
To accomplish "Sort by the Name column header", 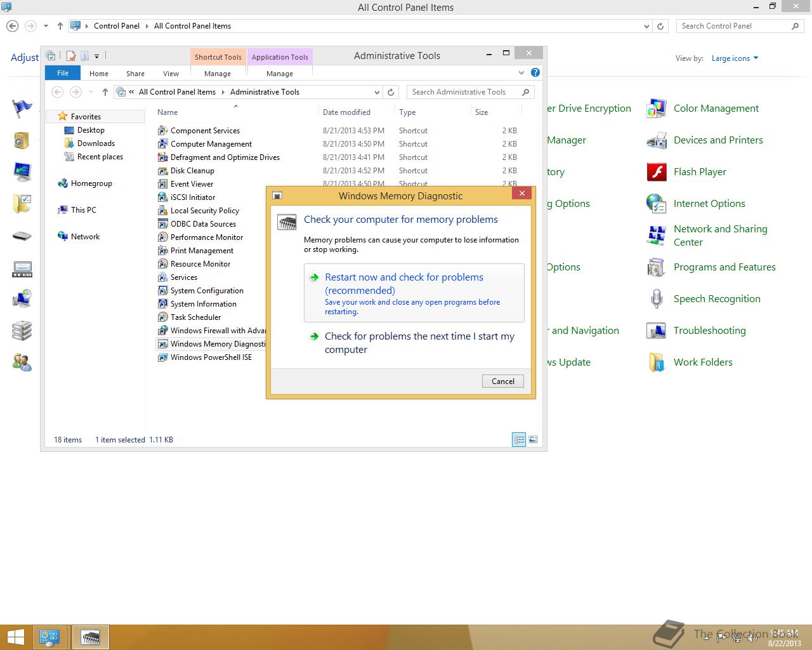I will 167,112.
